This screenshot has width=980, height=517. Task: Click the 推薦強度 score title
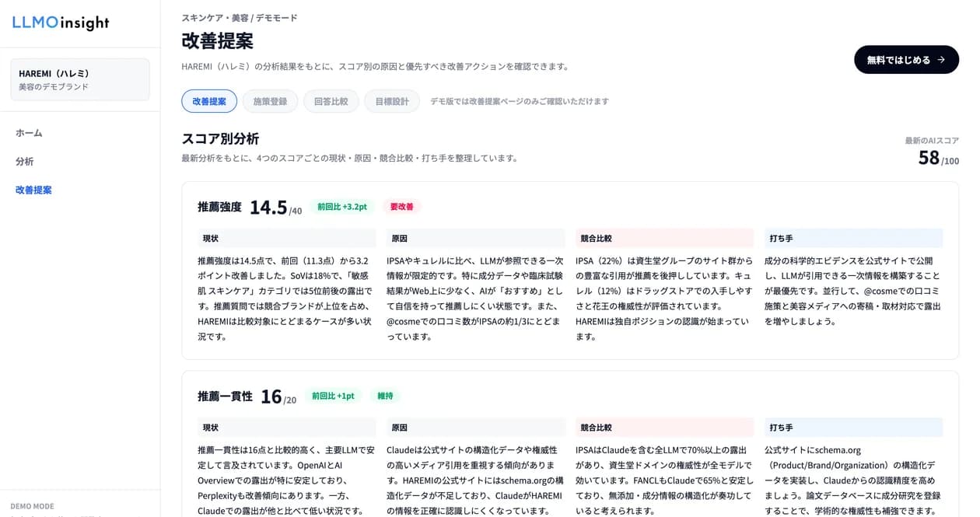pyautogui.click(x=219, y=207)
